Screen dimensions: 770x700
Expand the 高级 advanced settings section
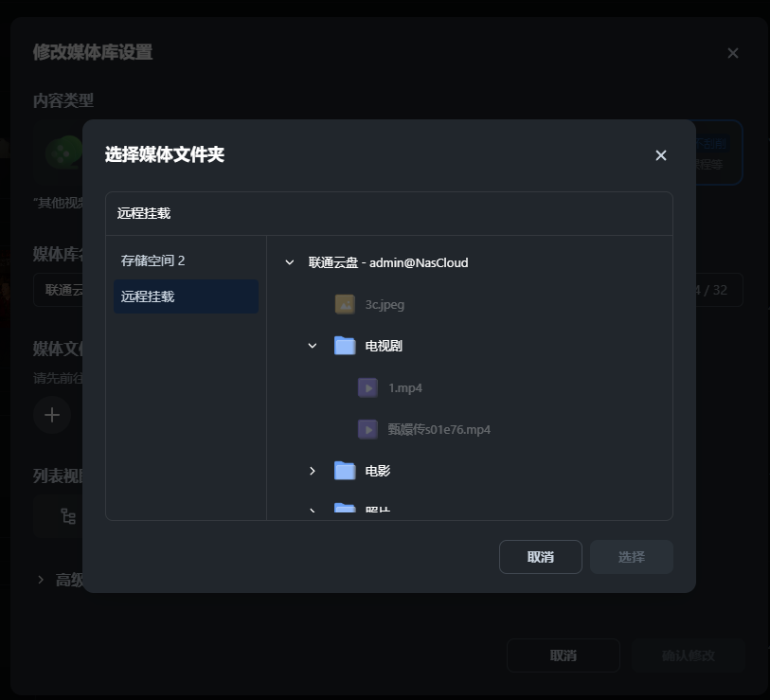(x=41, y=579)
